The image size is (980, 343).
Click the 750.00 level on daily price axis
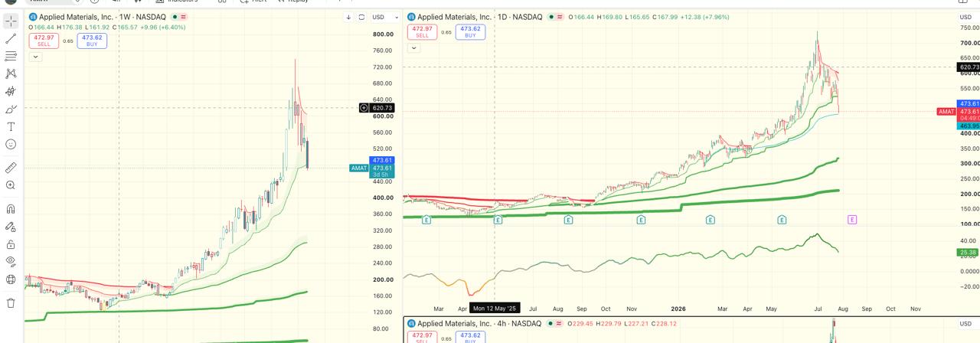click(x=969, y=28)
